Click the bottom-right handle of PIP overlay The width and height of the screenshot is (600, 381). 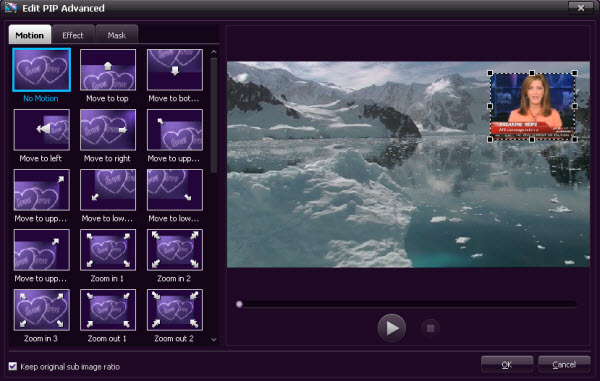coord(575,140)
